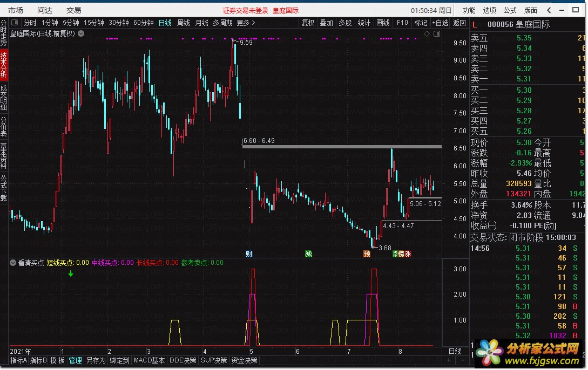The height and width of the screenshot is (370, 588).
Task: Select SUP决策 indicator template
Action: click(214, 360)
